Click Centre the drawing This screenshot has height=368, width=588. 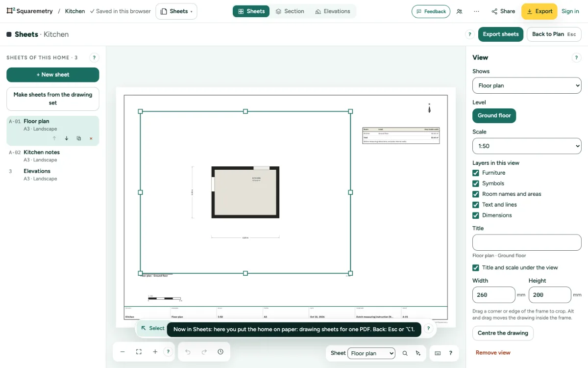pyautogui.click(x=503, y=333)
